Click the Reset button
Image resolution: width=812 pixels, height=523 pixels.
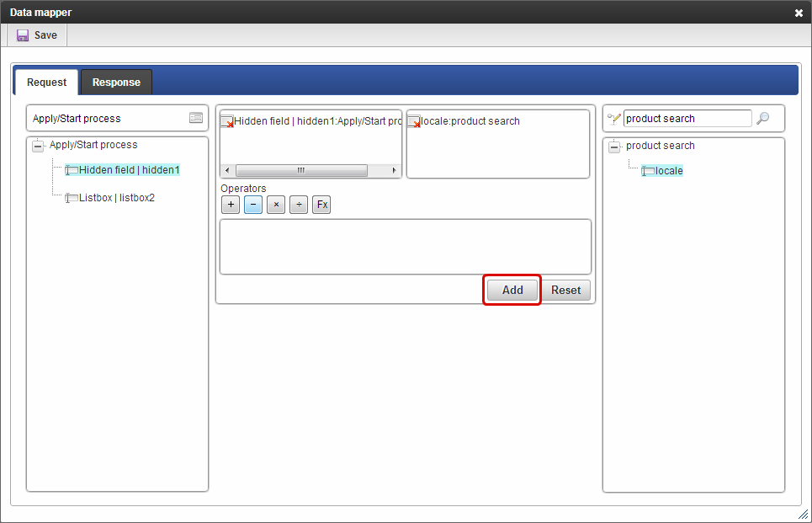[x=565, y=291]
